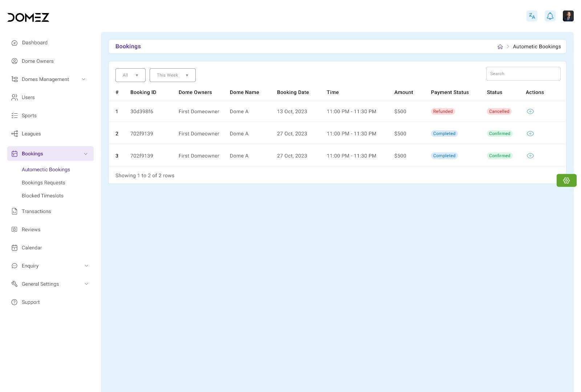Screen dimensions: 581x392
Task: View booking 30d398f6 via eye icon
Action: tap(530, 111)
